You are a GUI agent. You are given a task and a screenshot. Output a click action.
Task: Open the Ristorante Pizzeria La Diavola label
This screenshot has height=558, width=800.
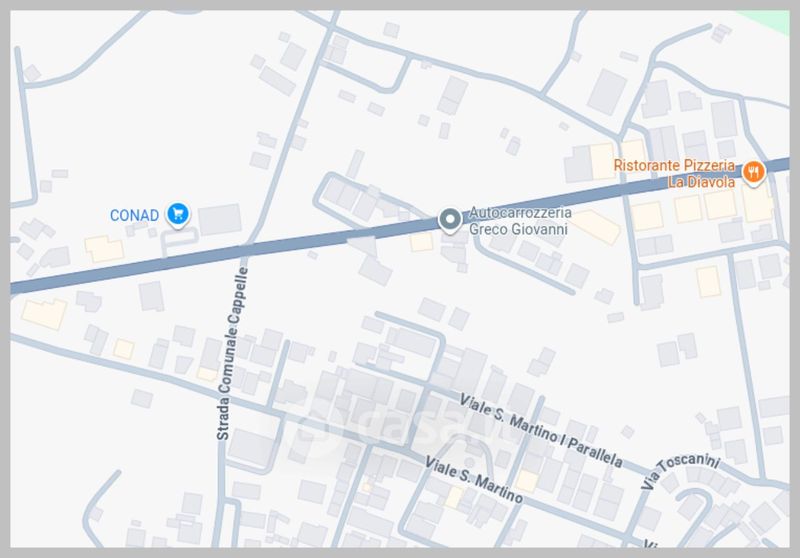[674, 173]
